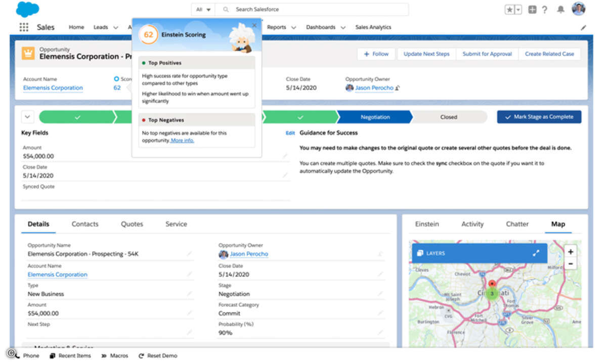Click the global actions plus icon

coord(532,10)
